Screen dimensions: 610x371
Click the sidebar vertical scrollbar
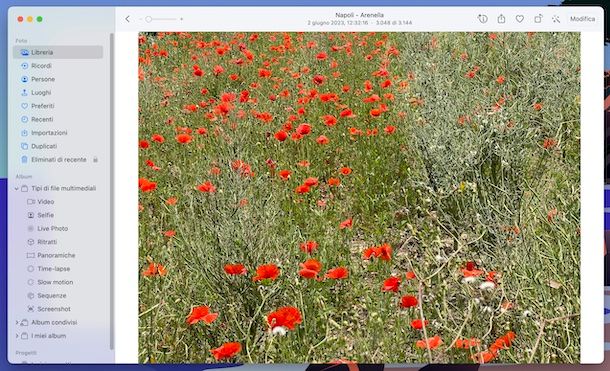[x=112, y=191]
